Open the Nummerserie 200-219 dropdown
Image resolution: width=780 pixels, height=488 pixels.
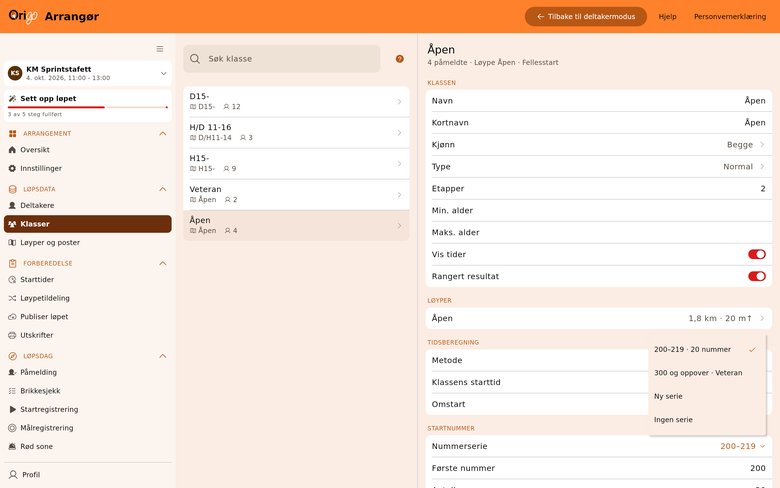click(x=743, y=446)
